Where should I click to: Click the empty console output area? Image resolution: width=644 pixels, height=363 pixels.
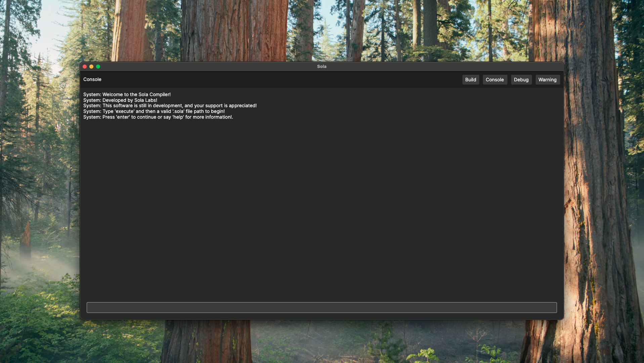click(x=321, y=202)
